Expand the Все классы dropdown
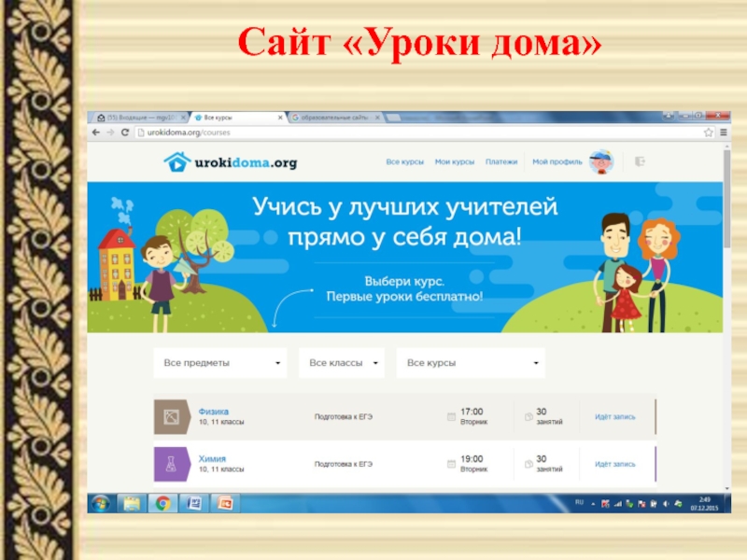Viewport: 747px width, 560px height. point(342,363)
